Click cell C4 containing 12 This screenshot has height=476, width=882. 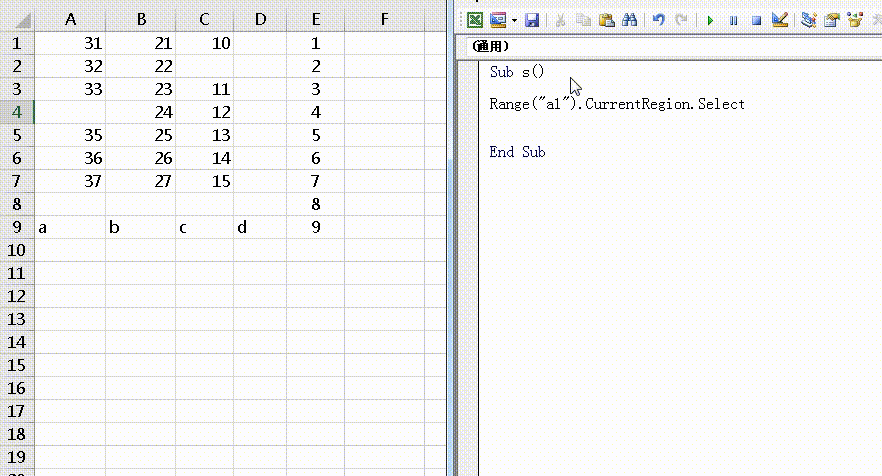(204, 112)
